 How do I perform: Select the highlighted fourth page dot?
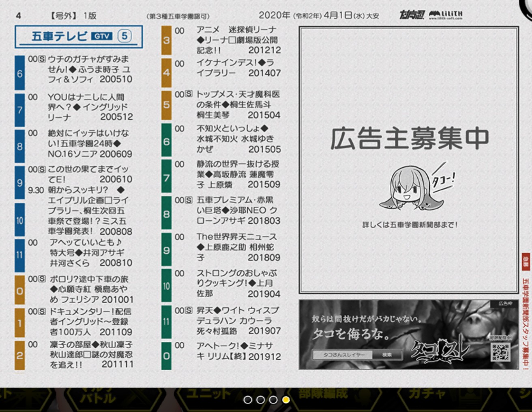point(286,400)
